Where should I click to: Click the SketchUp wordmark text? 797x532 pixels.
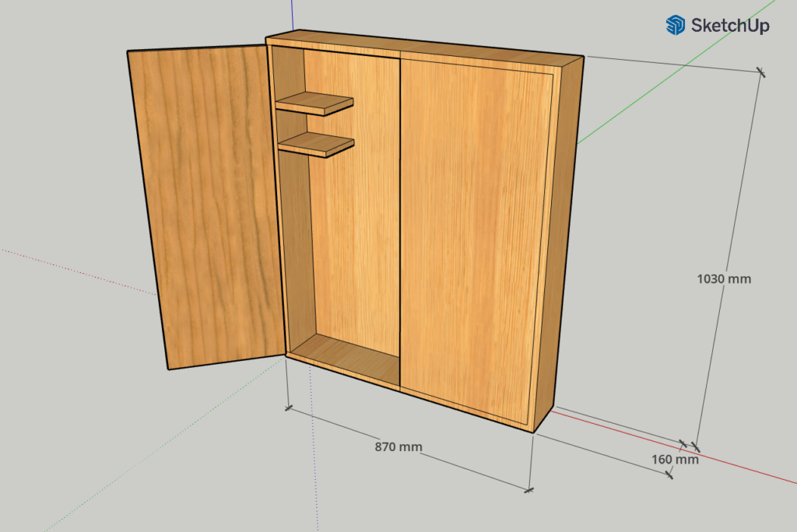pos(730,26)
